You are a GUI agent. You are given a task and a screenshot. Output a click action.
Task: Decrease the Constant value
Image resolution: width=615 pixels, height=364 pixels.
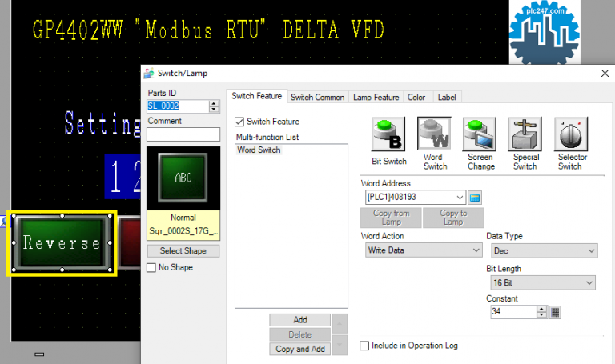click(x=541, y=314)
